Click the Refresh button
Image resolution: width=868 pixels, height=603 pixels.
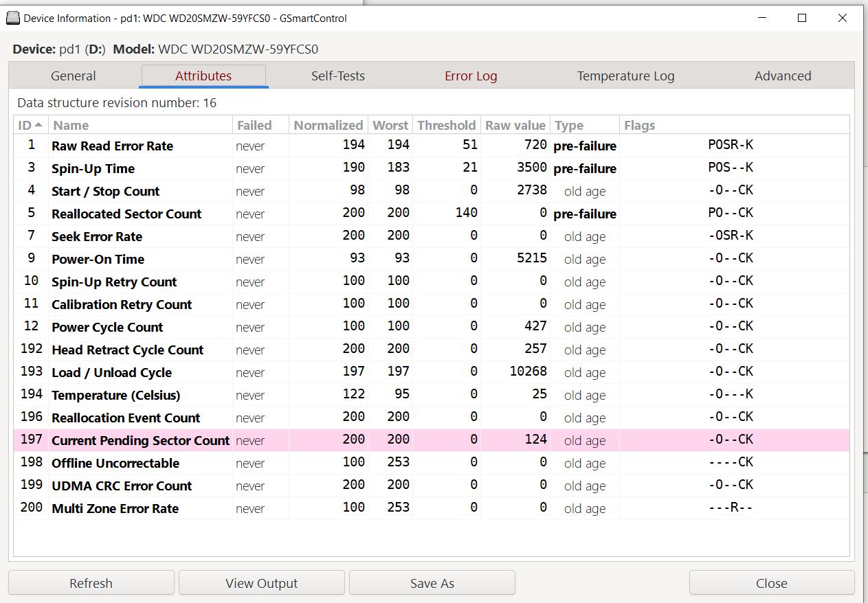pyautogui.click(x=91, y=583)
